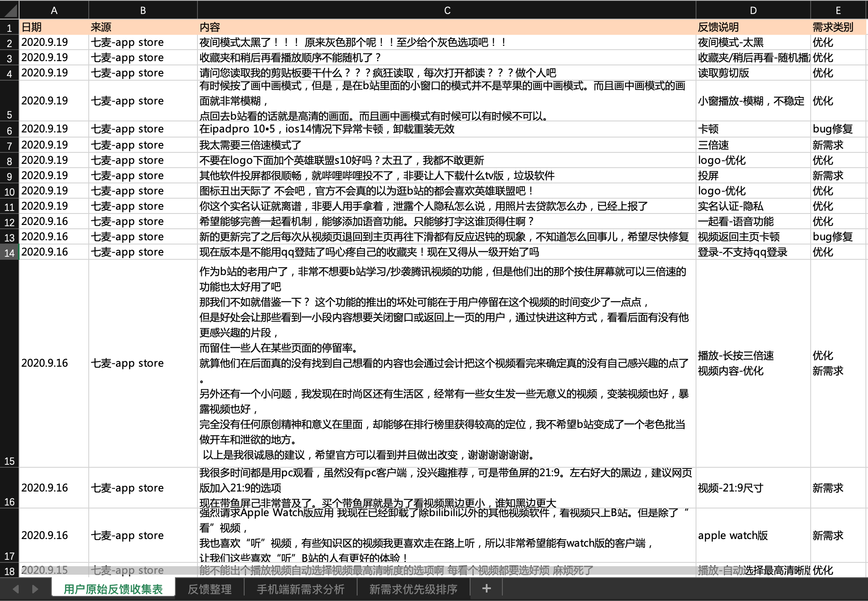Select cell containing 小窗播放-模糊，不稳定
Image resolution: width=868 pixels, height=601 pixels.
coord(753,101)
